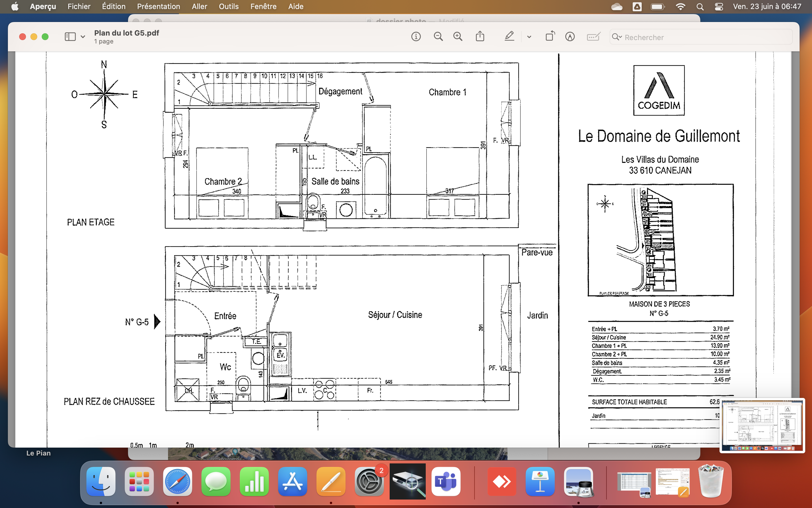Open Keynote from the Dock
Viewport: 812px width, 508px height.
tap(540, 481)
